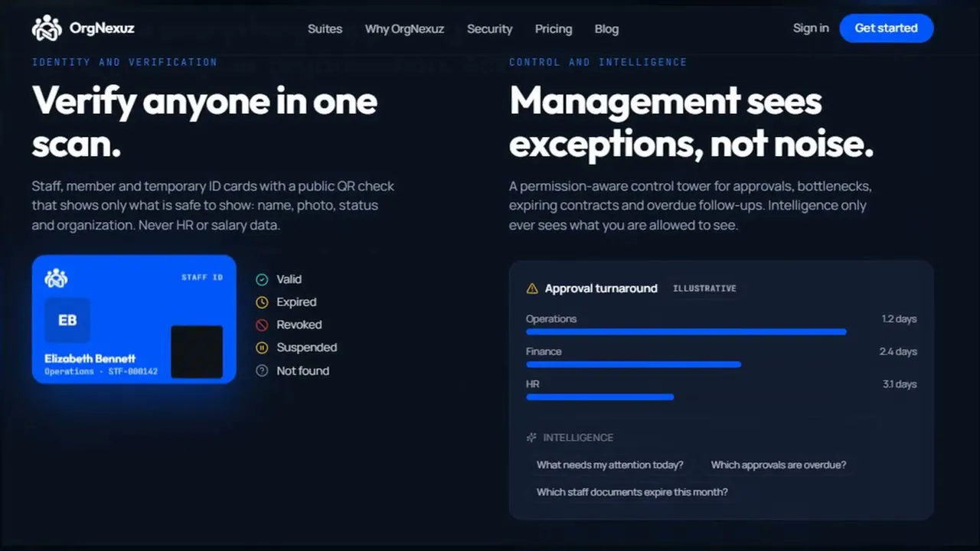
Task: Click the '1.2 days' value
Action: coord(899,319)
